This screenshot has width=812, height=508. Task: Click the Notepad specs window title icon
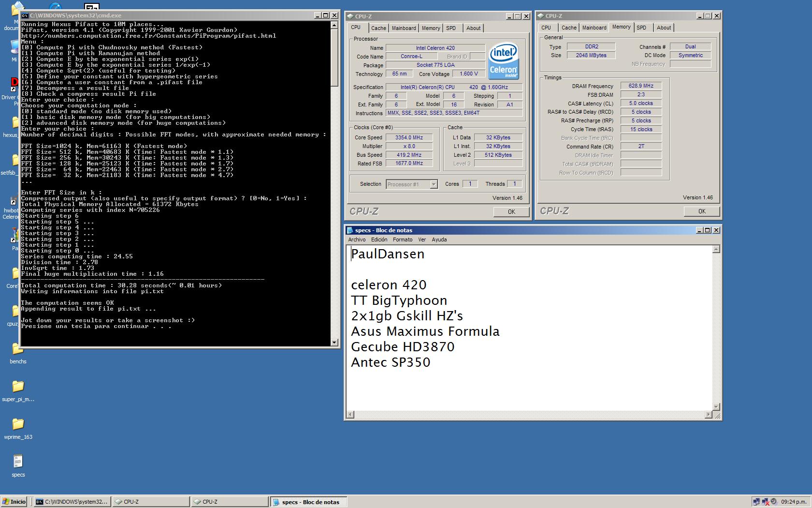350,230
